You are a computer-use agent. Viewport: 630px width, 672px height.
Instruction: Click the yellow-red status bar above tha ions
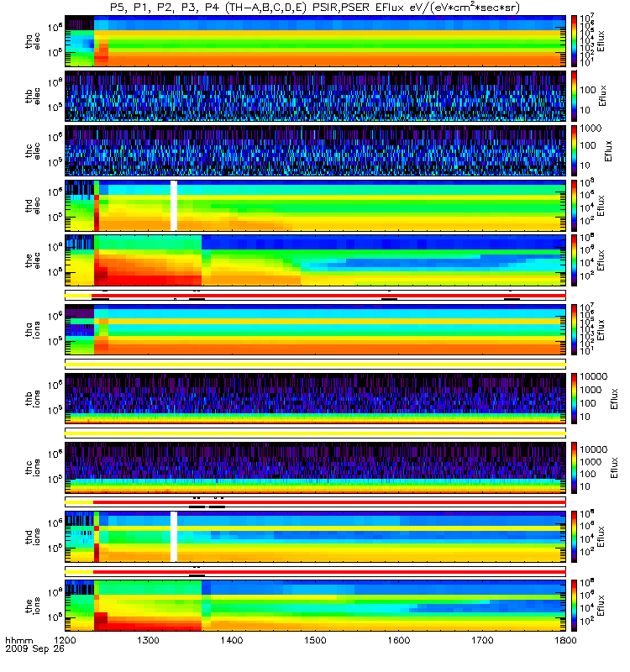point(316,296)
